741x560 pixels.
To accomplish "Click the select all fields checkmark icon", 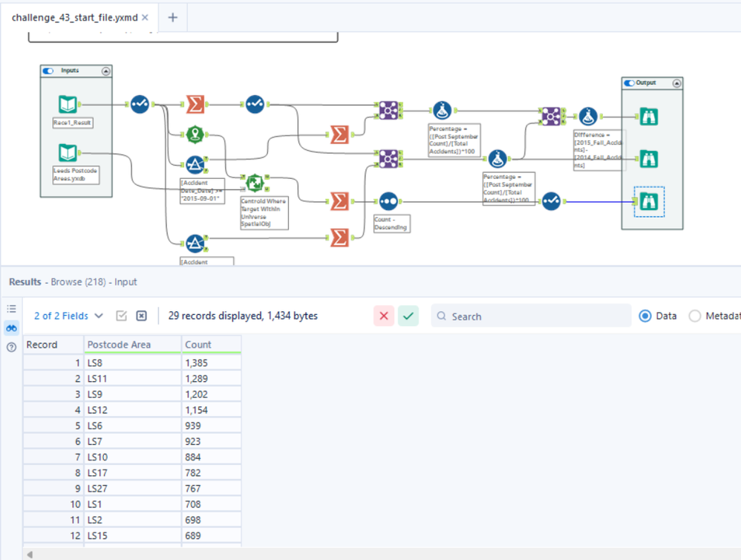I will 122,316.
